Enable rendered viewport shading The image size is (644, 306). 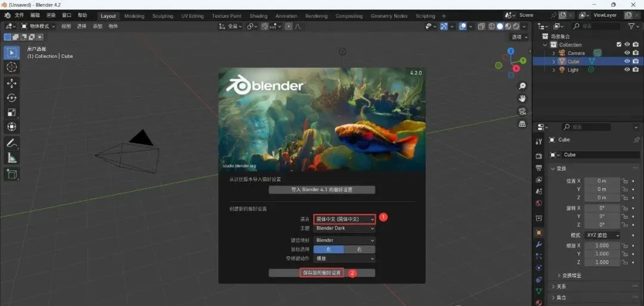coord(516,26)
